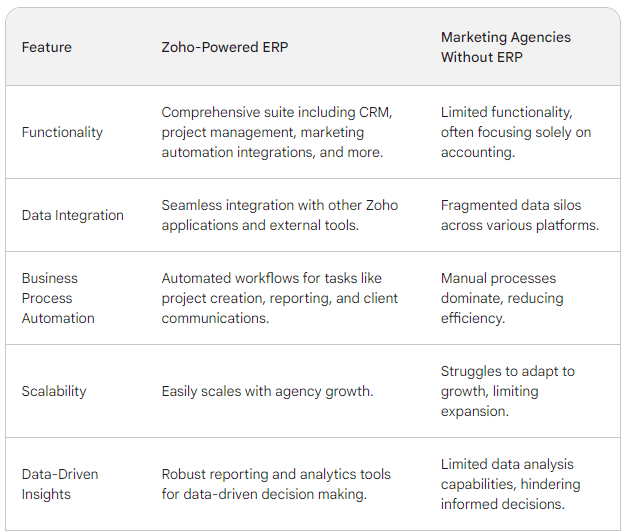Click the words 'project management, marketing'
The width and height of the screenshot is (625, 531).
point(263,132)
